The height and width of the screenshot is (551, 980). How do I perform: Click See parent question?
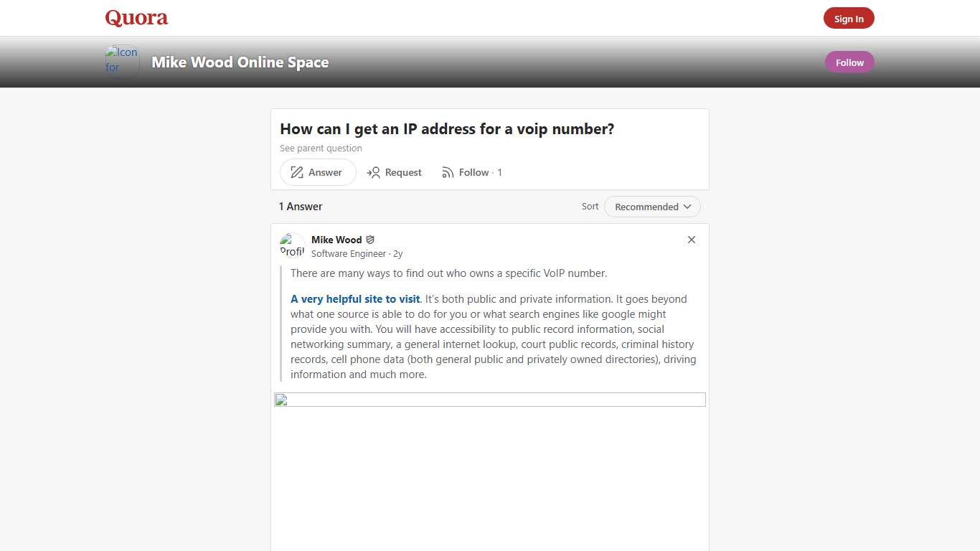(321, 148)
